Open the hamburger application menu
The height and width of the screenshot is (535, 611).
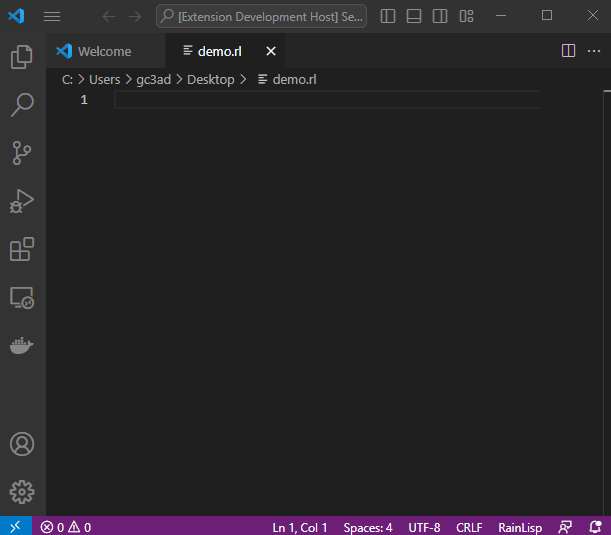pyautogui.click(x=52, y=16)
